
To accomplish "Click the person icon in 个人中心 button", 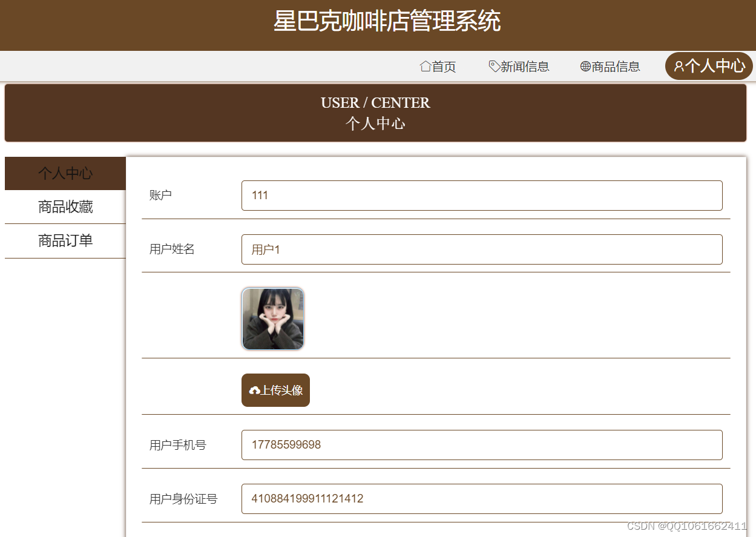I will (677, 67).
